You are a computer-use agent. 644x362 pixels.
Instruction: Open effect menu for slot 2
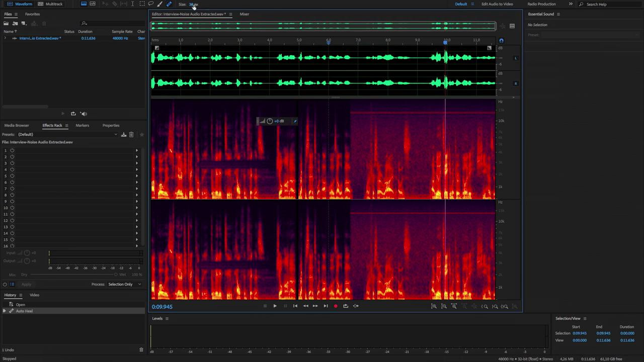coord(137,157)
